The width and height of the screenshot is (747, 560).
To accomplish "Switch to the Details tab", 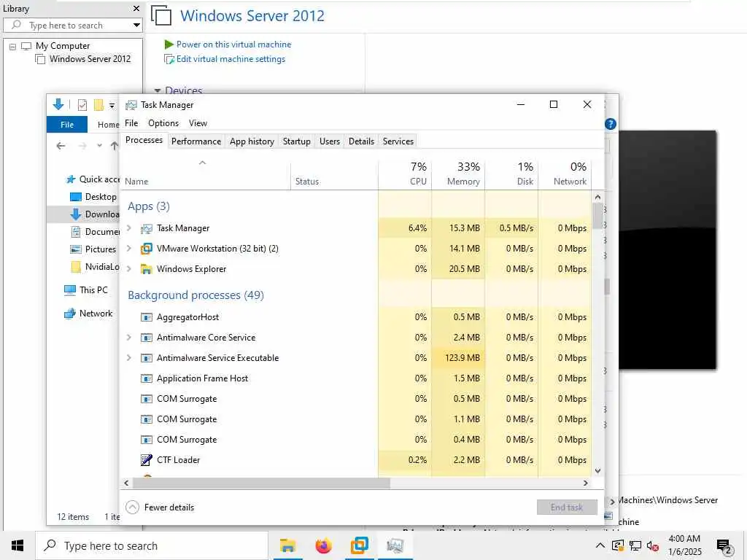I will [361, 141].
